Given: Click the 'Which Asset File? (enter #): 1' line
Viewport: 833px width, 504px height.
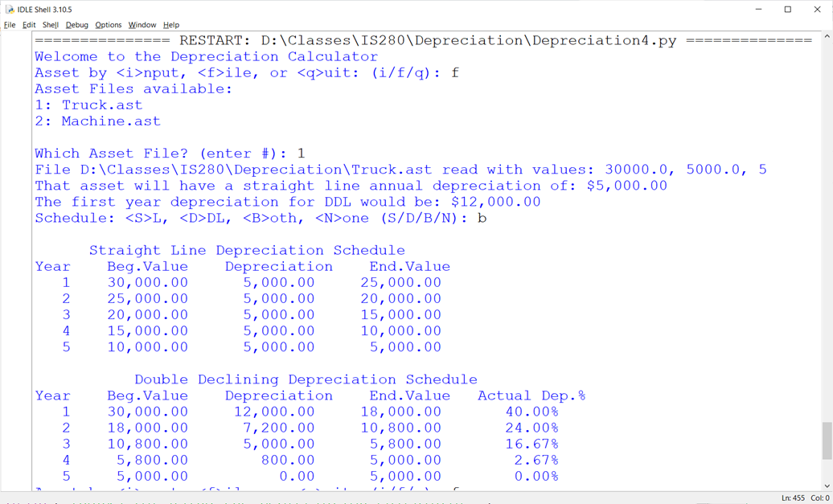Looking at the screenshot, I should [170, 154].
